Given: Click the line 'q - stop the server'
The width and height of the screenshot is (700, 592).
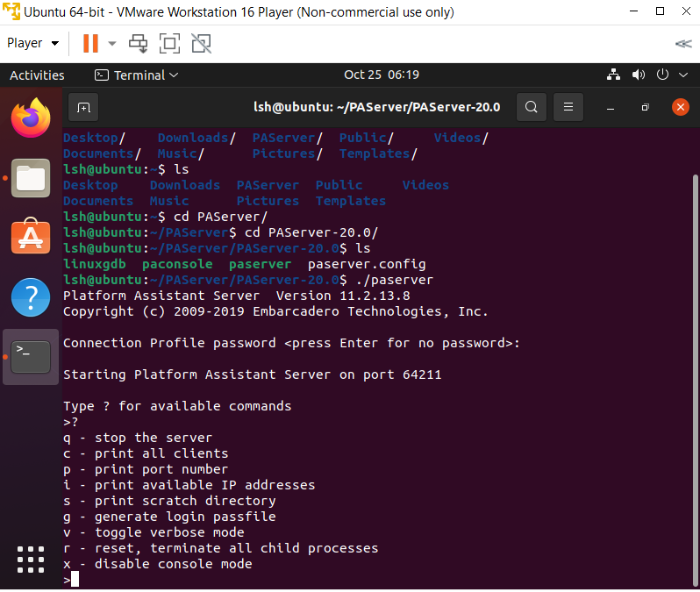Looking at the screenshot, I should point(138,438).
